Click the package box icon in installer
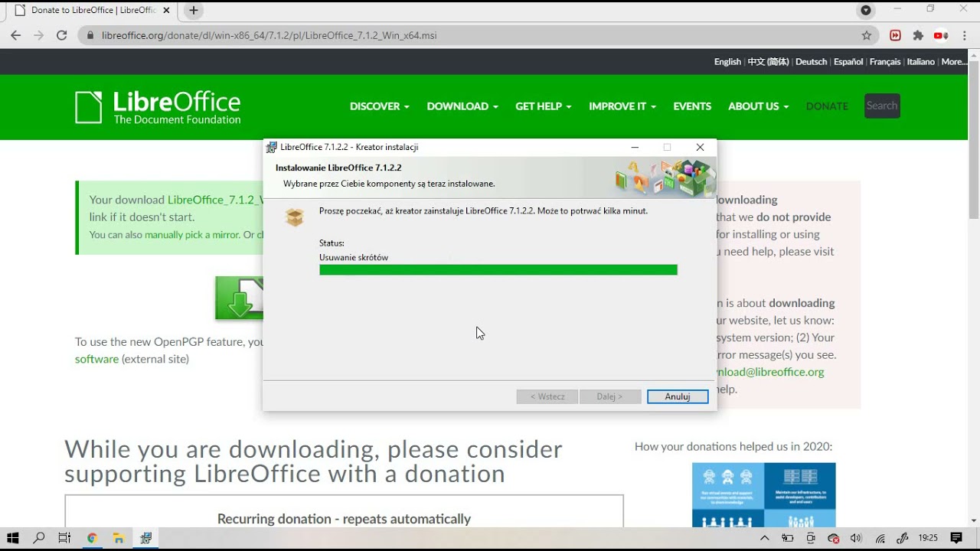This screenshot has height=551, width=980. pos(294,217)
